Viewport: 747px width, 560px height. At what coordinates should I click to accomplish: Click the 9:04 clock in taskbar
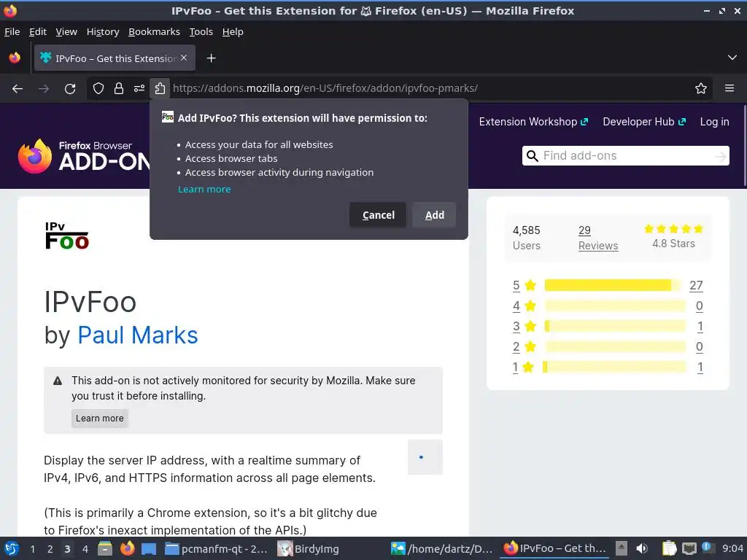pos(732,548)
